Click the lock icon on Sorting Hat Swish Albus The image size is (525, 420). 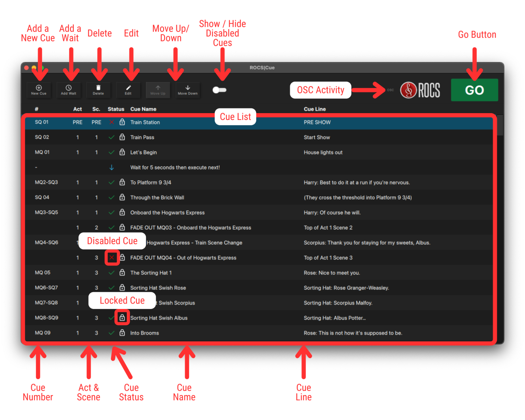click(122, 317)
